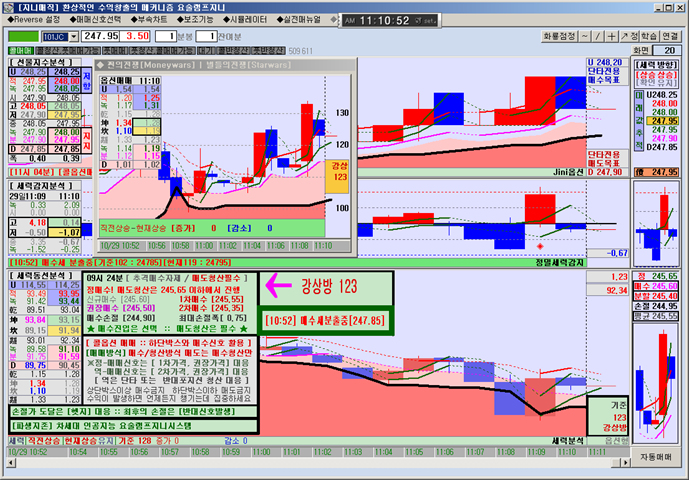Viewport: 689px width, 480px height.
Task: Click the 기준 123 강상방 box
Action: (608, 416)
